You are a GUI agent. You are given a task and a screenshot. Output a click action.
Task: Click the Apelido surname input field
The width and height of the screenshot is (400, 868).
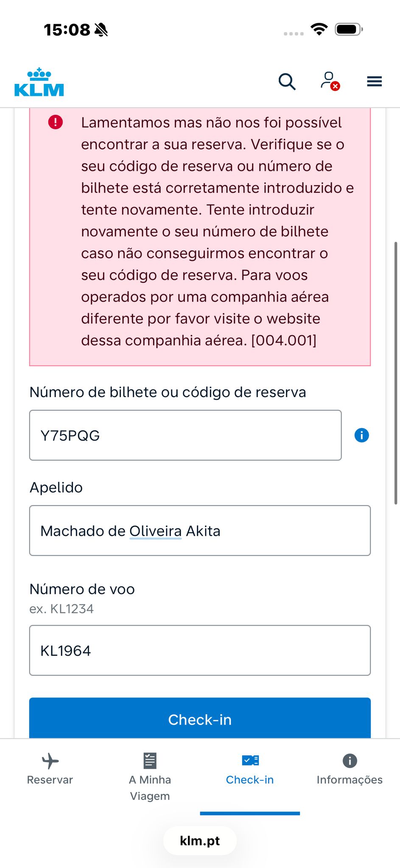pyautogui.click(x=200, y=531)
